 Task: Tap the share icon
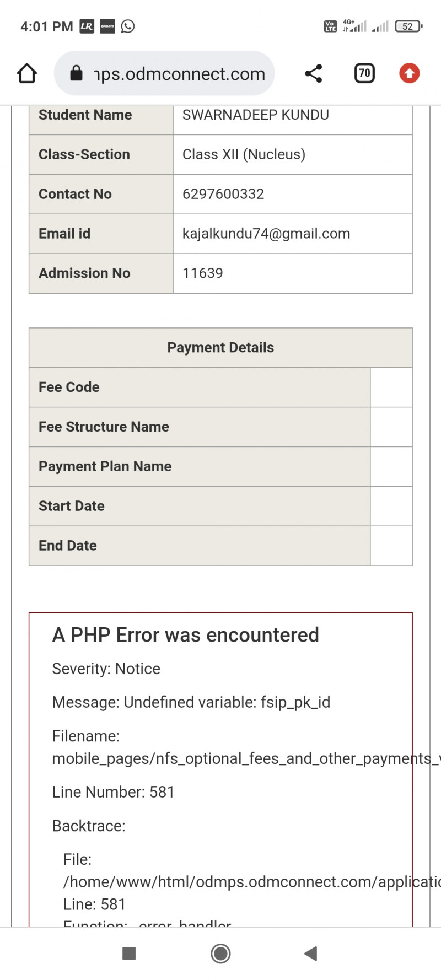coord(314,73)
